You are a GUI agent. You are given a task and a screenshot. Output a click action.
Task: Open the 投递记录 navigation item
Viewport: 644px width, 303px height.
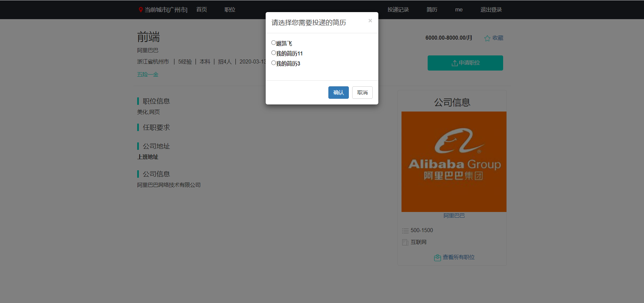(398, 10)
